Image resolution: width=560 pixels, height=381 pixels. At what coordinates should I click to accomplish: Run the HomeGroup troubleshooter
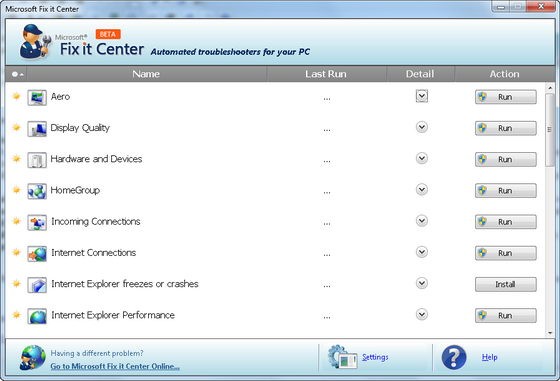[x=506, y=191]
